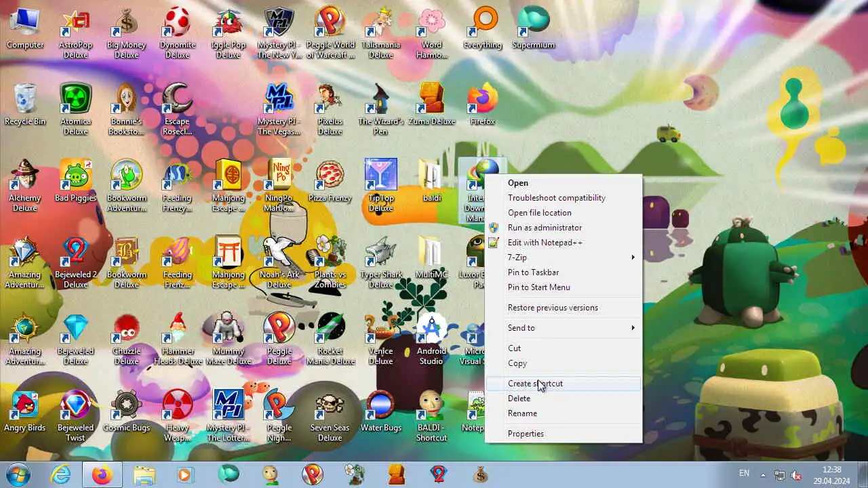Open the EN language indicator

(x=744, y=473)
